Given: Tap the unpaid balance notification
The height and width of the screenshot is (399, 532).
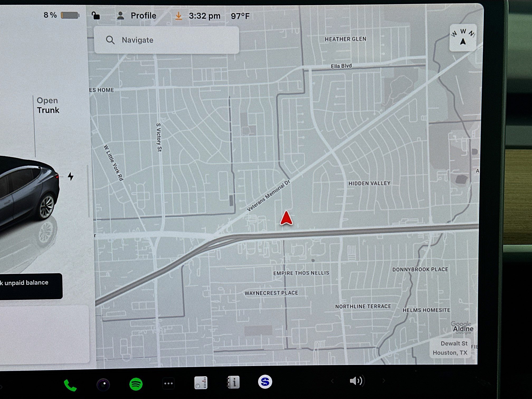Looking at the screenshot, I should click(31, 286).
